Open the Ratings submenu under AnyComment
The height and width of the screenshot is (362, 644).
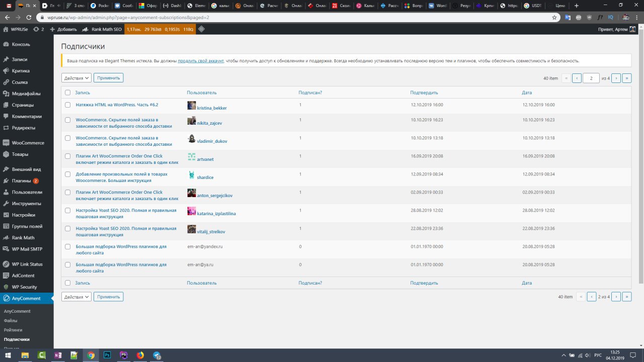pos(13,330)
